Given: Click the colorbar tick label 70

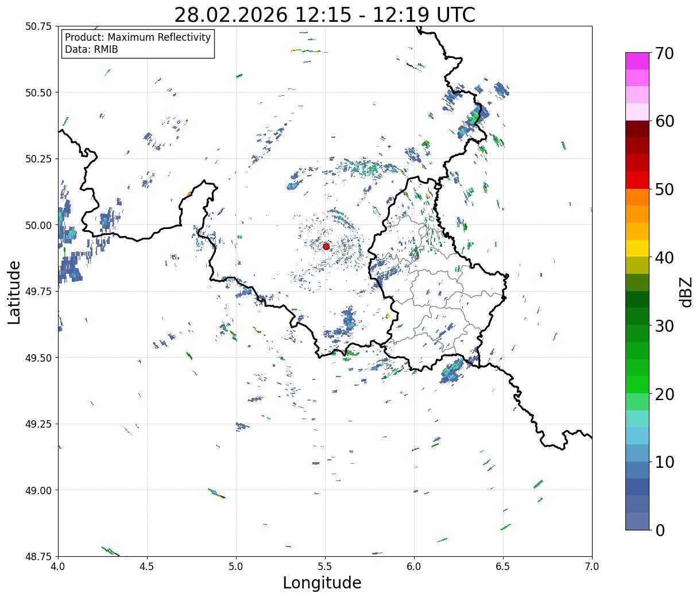Looking at the screenshot, I should 664,53.
